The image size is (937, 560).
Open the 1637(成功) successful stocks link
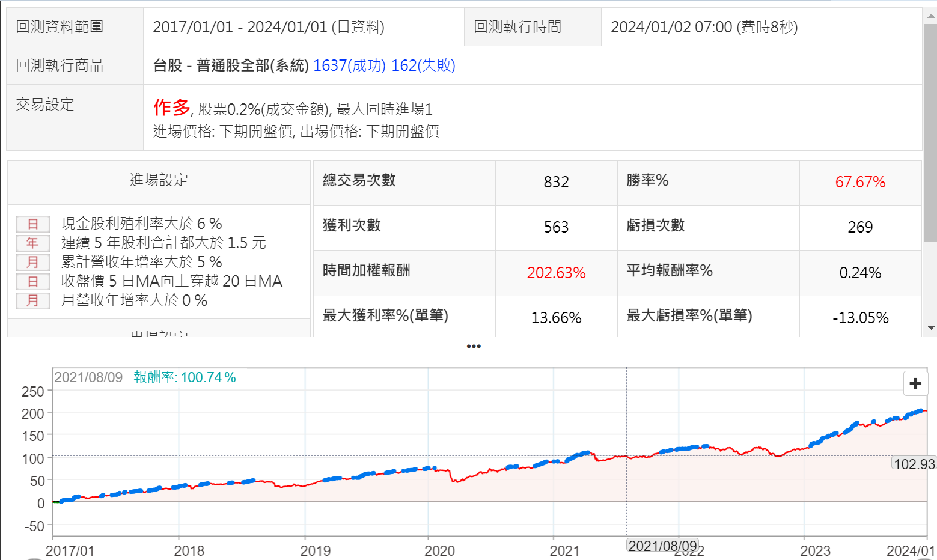tap(349, 65)
